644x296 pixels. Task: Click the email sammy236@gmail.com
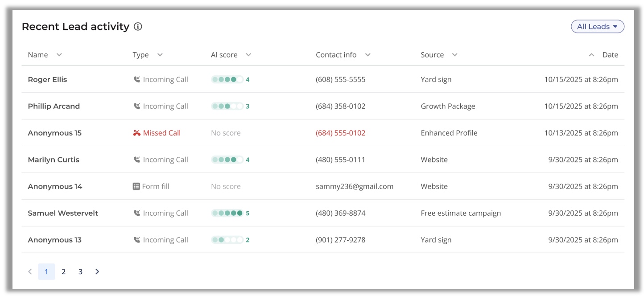(354, 186)
